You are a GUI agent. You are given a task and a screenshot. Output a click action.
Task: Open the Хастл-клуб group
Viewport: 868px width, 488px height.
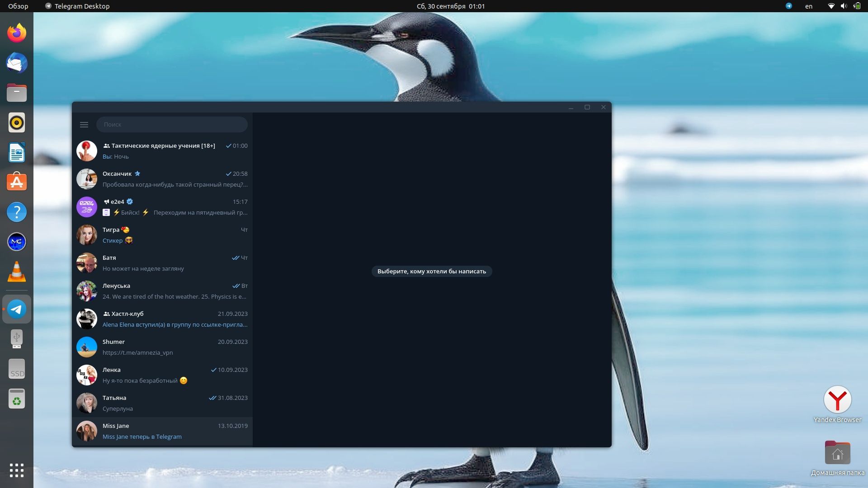pos(162,319)
